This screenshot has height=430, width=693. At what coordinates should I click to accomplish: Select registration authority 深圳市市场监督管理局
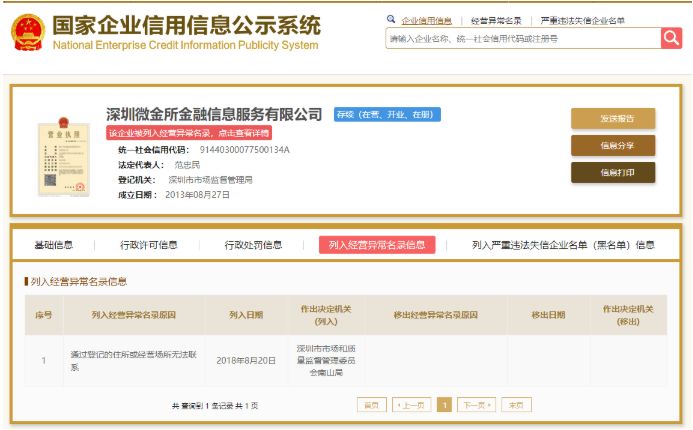point(210,180)
